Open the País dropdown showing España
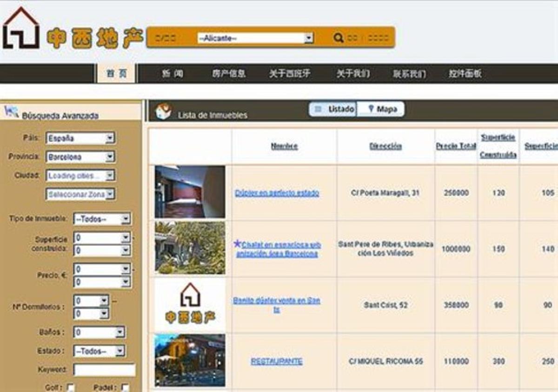Screen dimensions: 558x392 80,138
